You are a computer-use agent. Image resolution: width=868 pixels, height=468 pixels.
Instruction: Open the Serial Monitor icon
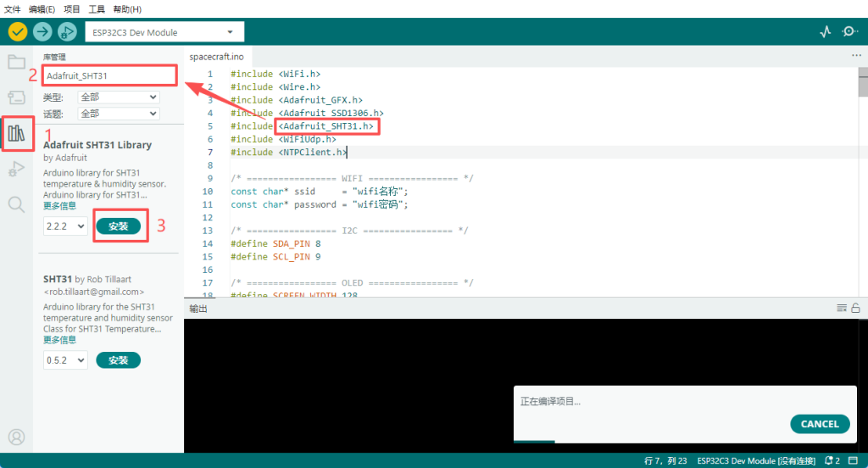click(x=849, y=31)
